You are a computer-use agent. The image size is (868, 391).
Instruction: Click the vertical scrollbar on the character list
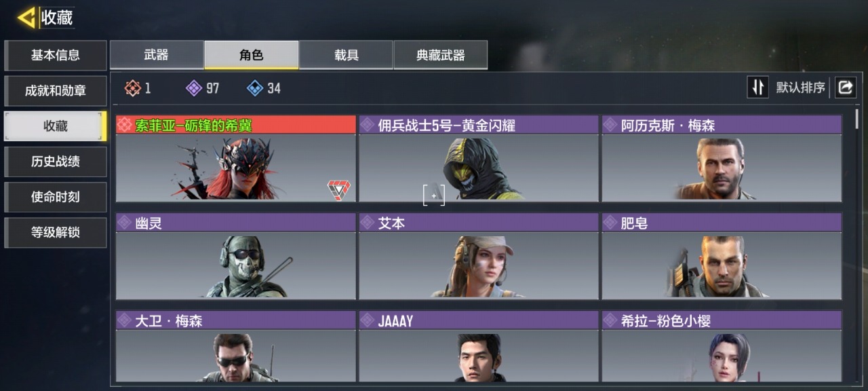pos(857,119)
